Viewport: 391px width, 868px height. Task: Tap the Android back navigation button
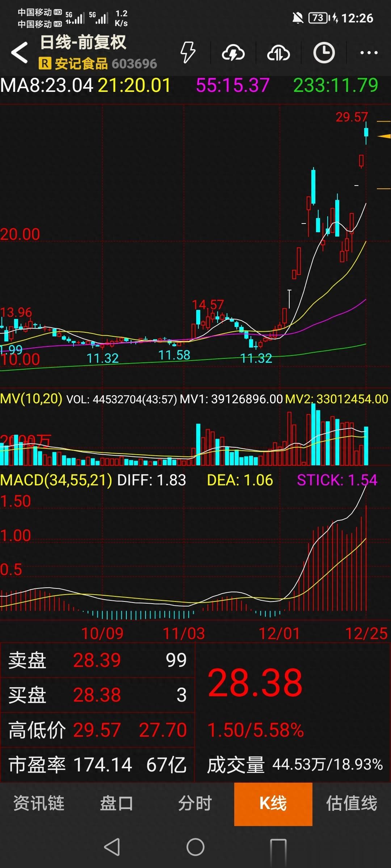click(112, 847)
